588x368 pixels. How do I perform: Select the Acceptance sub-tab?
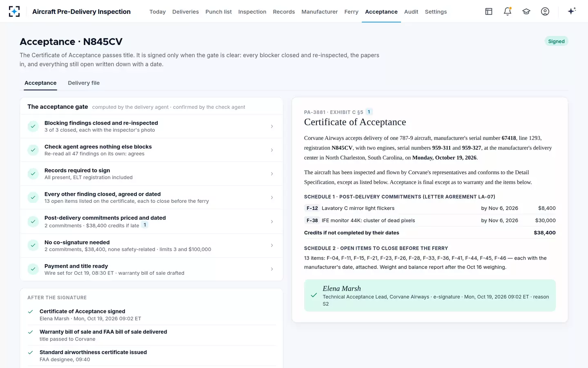point(40,83)
